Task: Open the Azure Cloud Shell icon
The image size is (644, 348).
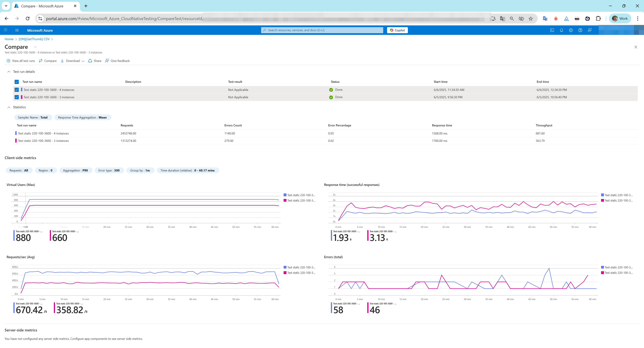Action: click(x=552, y=30)
